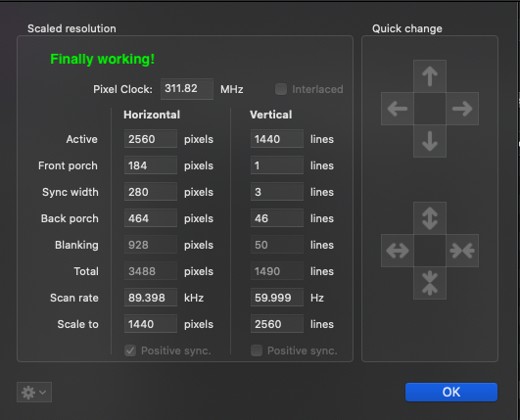Stretch image vertically with double vertical arrow

click(x=430, y=218)
